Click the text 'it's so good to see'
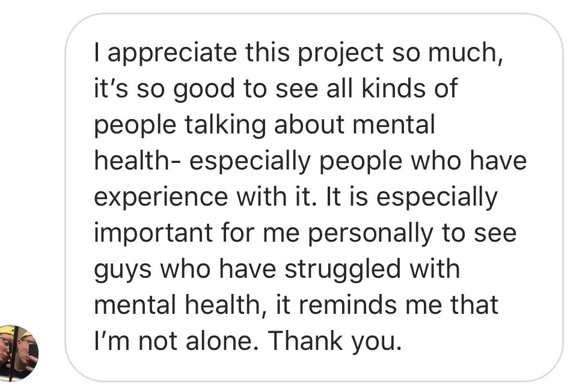The image size is (588, 392). tap(206, 88)
